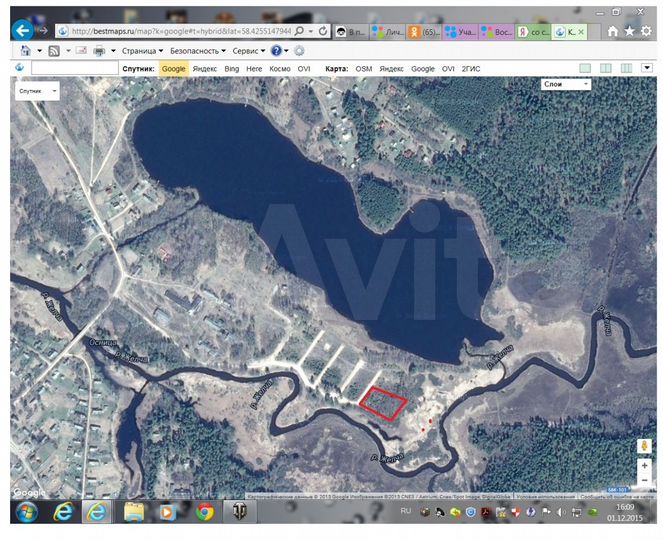Click the map search input field
This screenshot has width=663, height=540.
[74, 68]
